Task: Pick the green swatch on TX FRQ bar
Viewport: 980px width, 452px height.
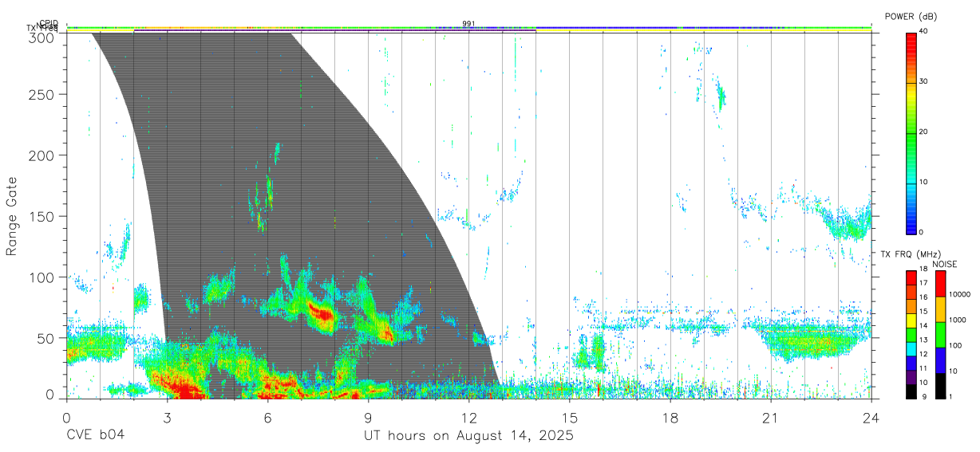Action: click(911, 335)
